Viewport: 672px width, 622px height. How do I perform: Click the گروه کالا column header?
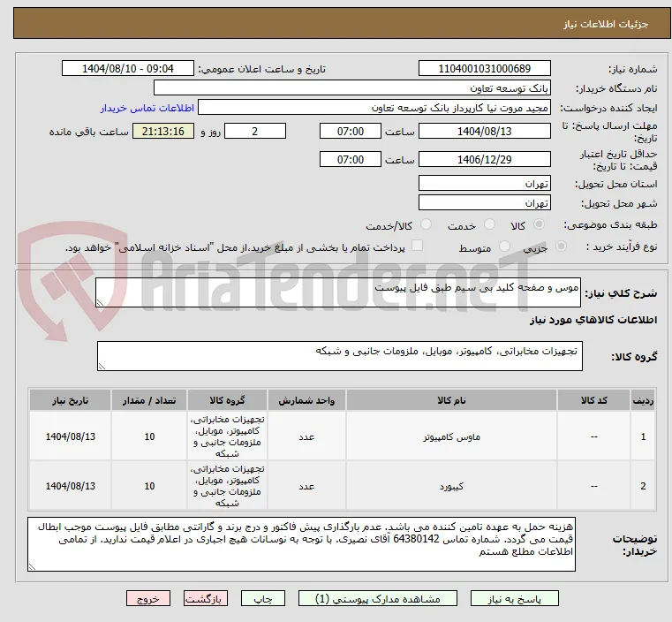tap(227, 400)
